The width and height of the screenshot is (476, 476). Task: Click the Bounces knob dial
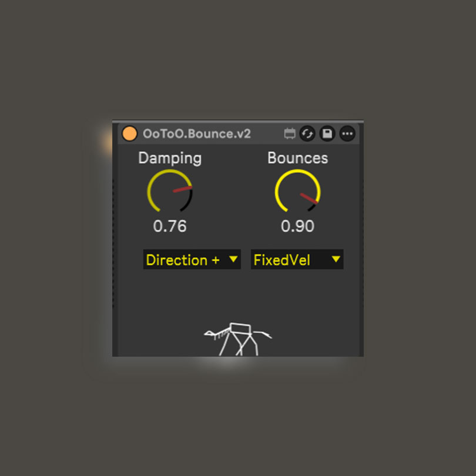297,191
